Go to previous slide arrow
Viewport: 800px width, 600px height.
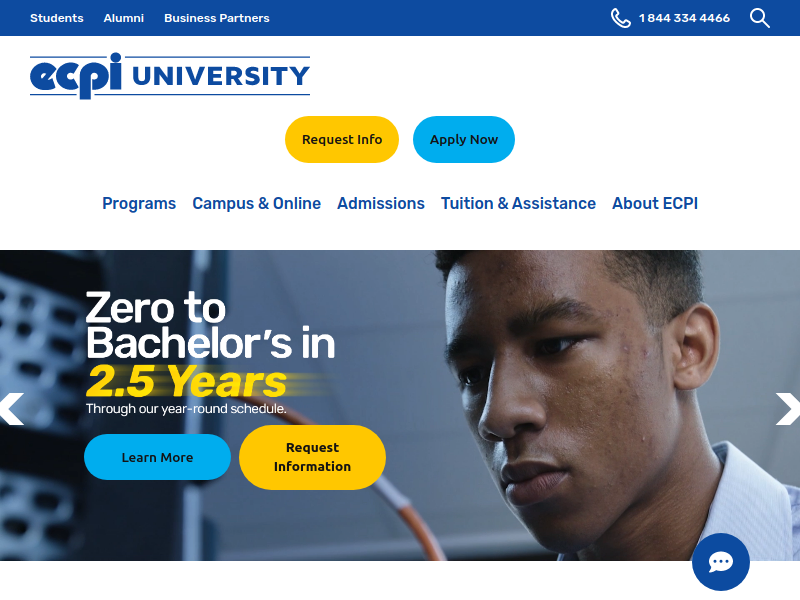click(12, 409)
